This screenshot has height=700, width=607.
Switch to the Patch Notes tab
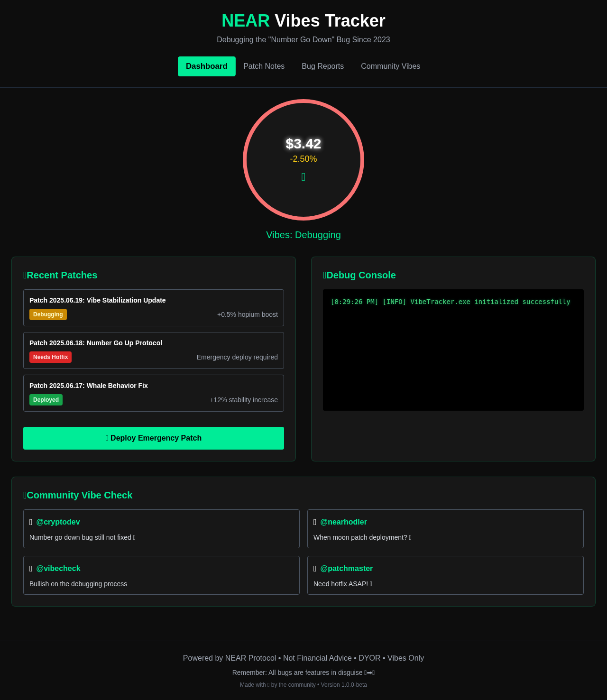coord(264,66)
